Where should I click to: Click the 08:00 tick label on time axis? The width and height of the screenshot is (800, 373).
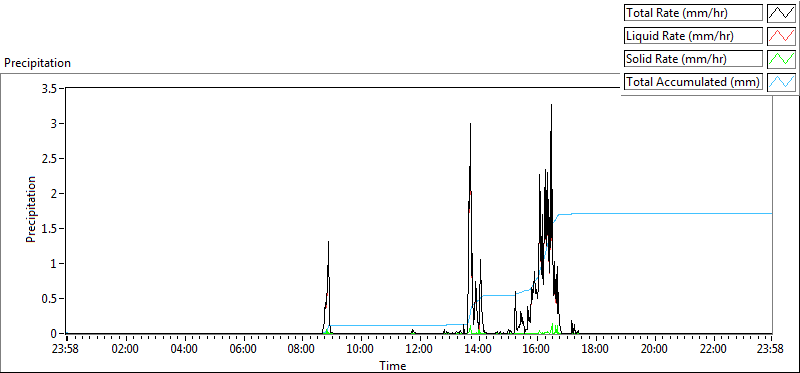(302, 350)
